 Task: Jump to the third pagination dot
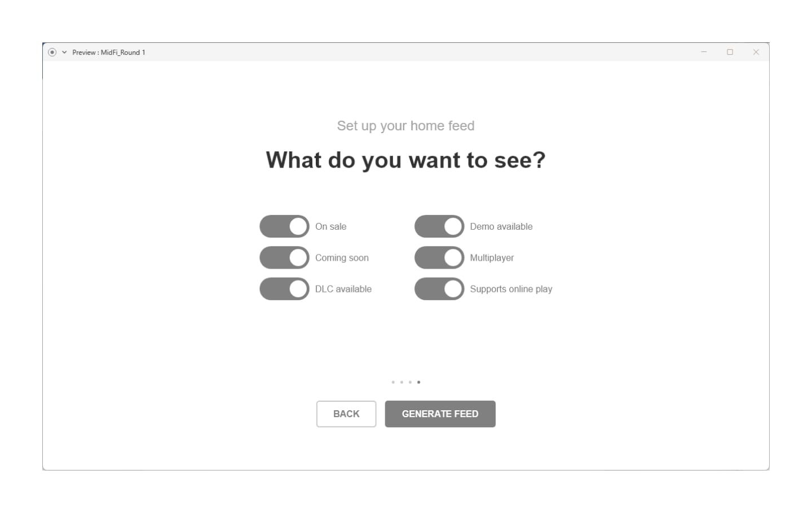tap(410, 382)
